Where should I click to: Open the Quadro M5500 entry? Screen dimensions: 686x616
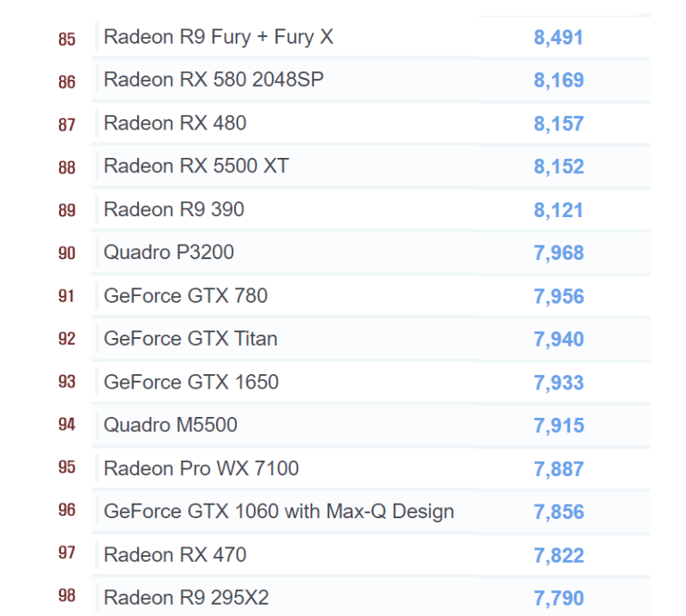[x=170, y=425]
